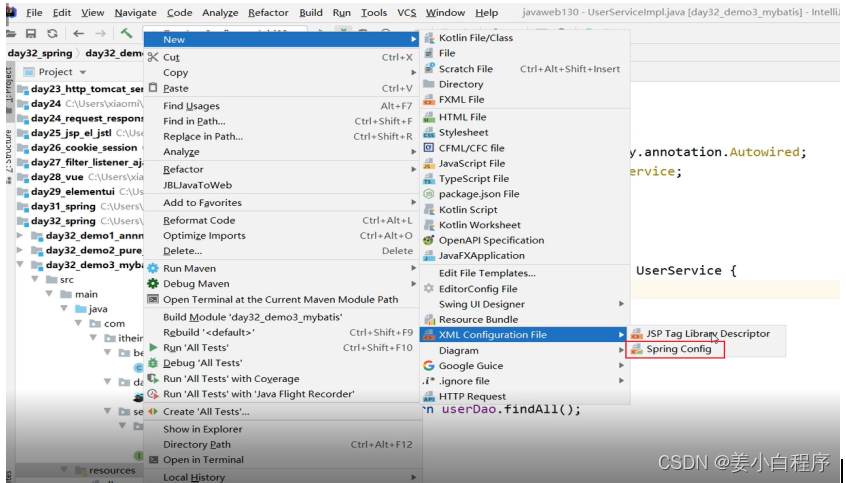The image size is (846, 483).
Task: Collapse the com package tree arrow
Action: pyautogui.click(x=79, y=323)
